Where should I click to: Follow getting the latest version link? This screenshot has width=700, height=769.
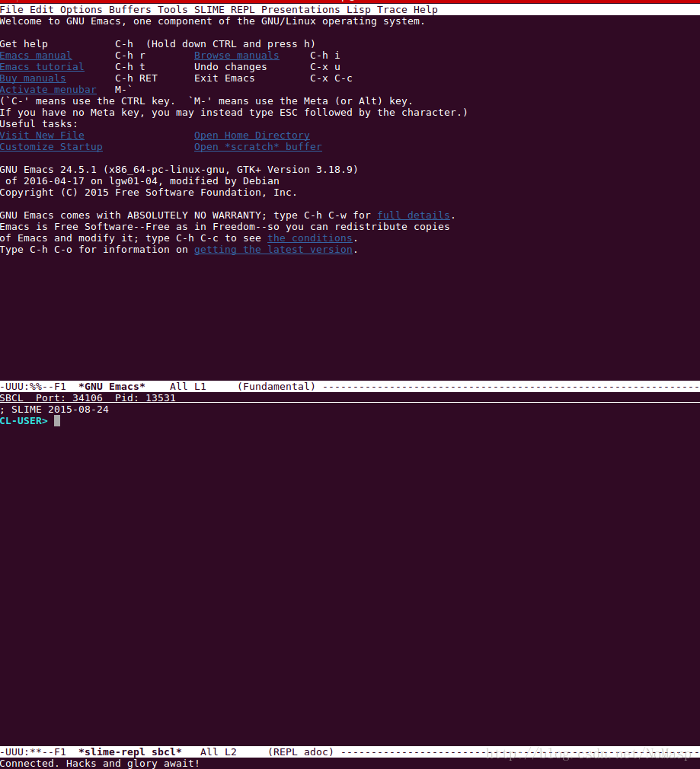pyautogui.click(x=273, y=250)
